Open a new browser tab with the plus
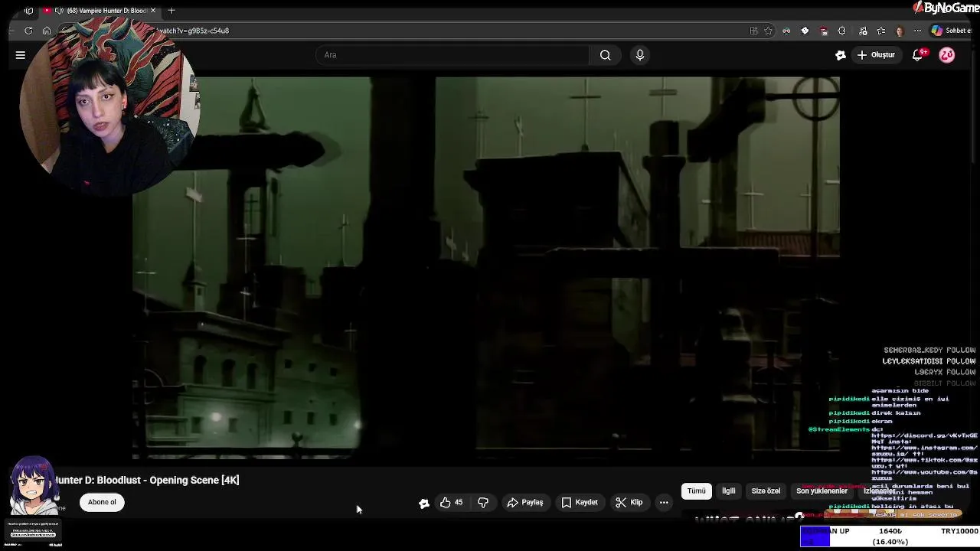Image resolution: width=980 pixels, height=551 pixels. click(x=171, y=11)
